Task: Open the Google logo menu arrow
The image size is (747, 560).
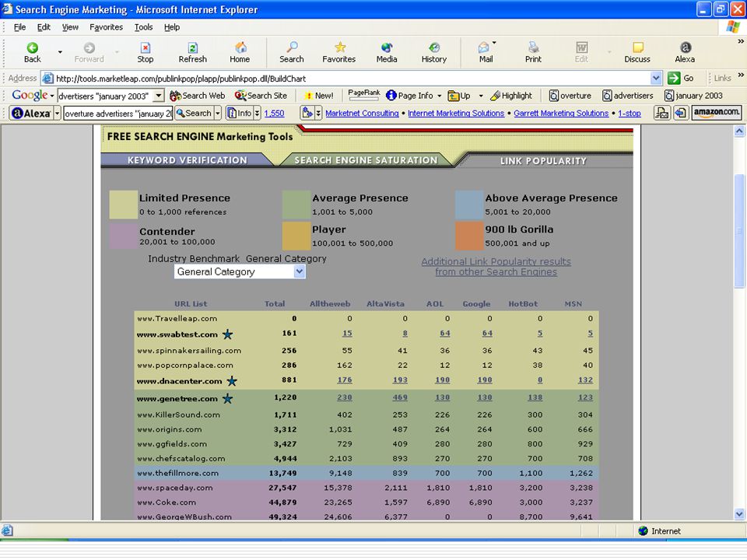Action: click(x=52, y=96)
